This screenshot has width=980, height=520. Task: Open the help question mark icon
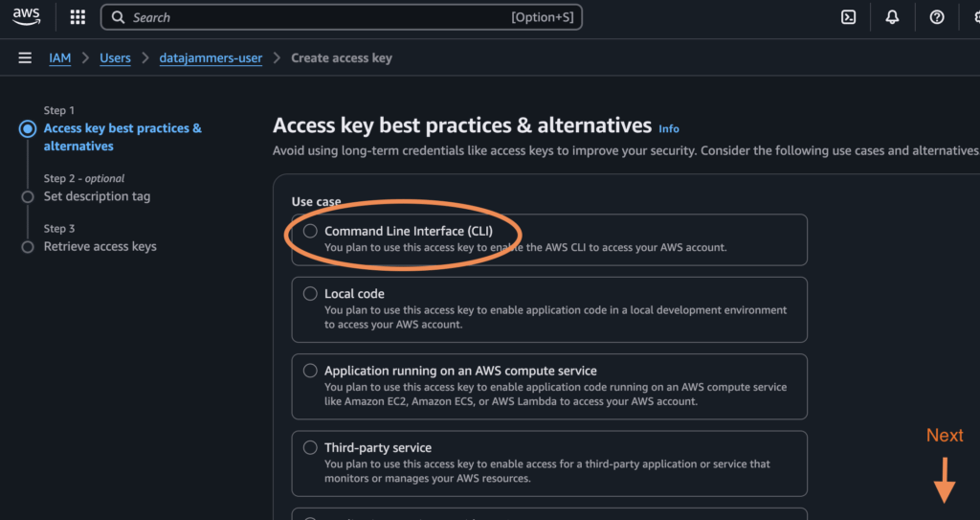pyautogui.click(x=937, y=17)
